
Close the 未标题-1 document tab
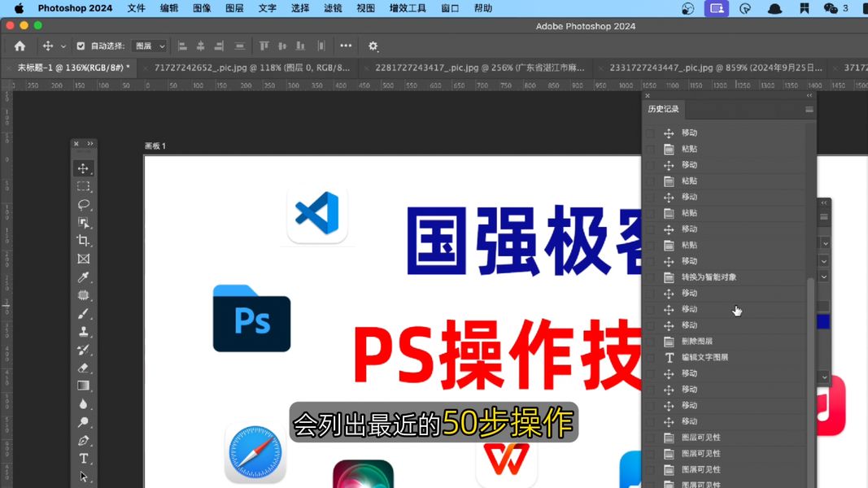[x=9, y=68]
